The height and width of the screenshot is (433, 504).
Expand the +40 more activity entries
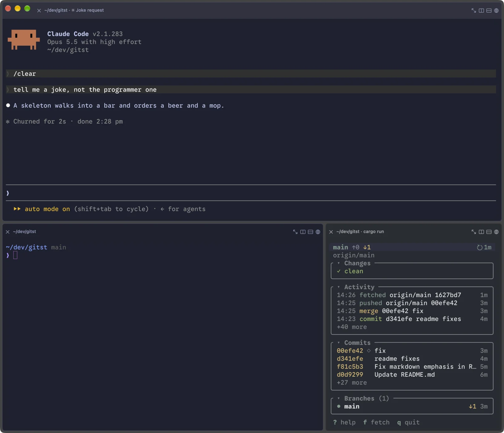352,327
